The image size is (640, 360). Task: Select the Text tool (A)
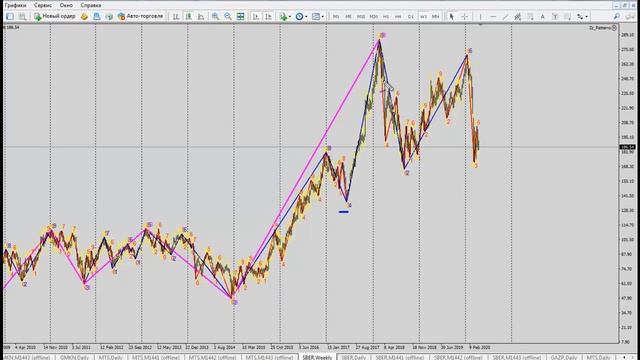point(542,16)
